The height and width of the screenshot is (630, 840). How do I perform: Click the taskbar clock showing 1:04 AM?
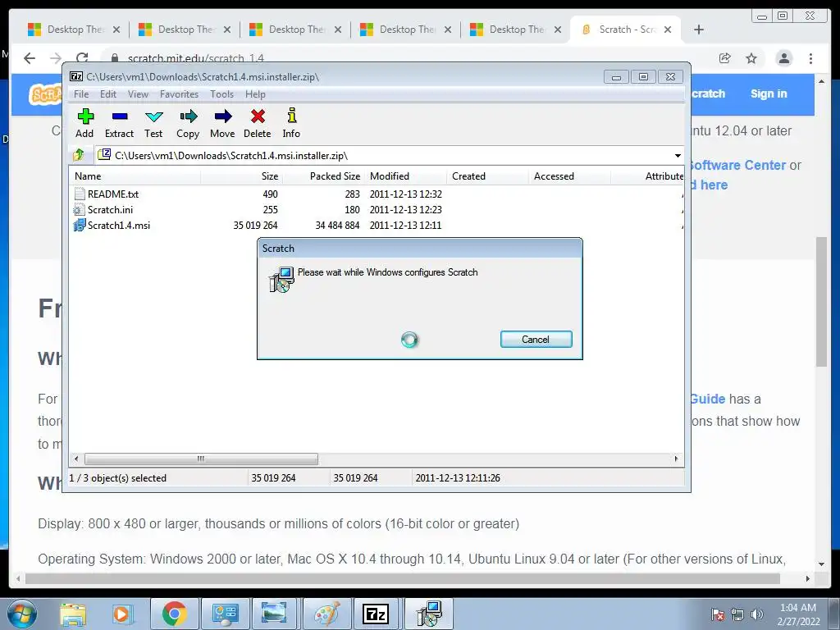[x=798, y=614]
